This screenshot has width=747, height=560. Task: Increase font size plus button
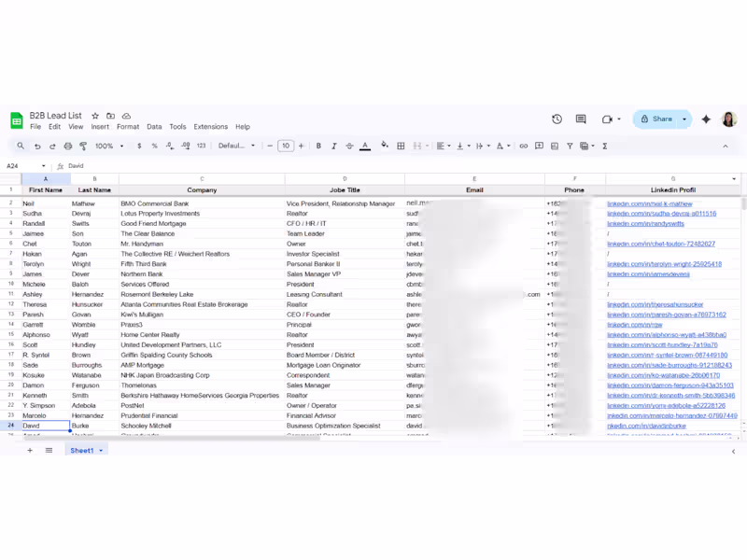coord(301,147)
